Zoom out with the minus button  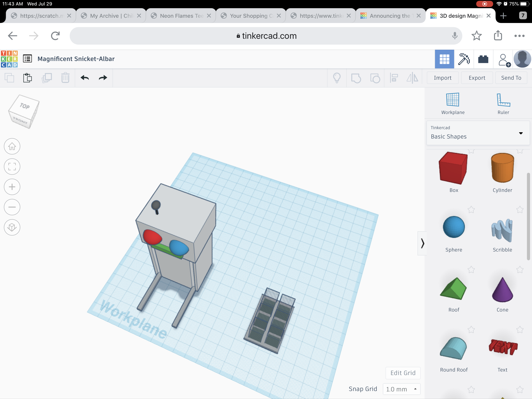pyautogui.click(x=12, y=207)
